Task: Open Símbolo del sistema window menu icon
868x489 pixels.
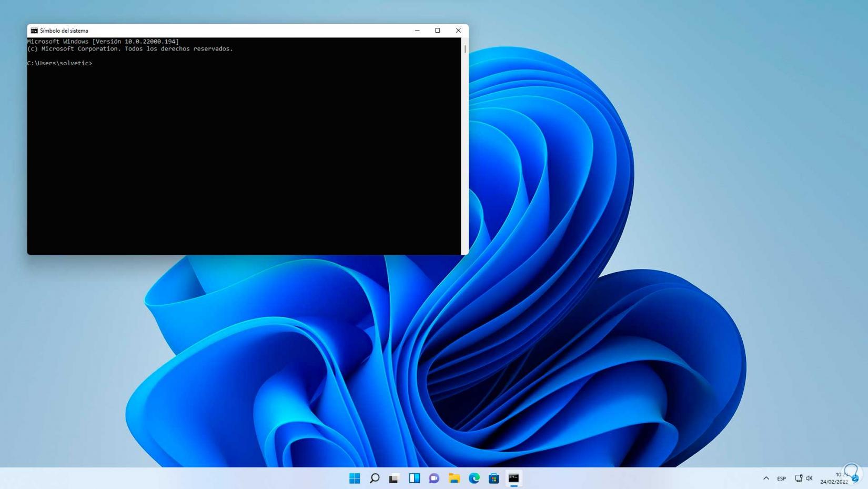Action: click(x=34, y=31)
